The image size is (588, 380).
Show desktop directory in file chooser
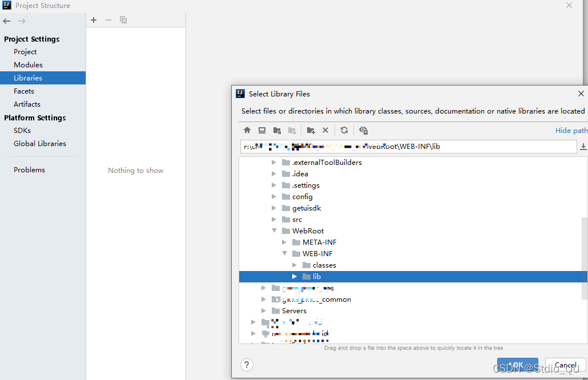pyautogui.click(x=262, y=130)
